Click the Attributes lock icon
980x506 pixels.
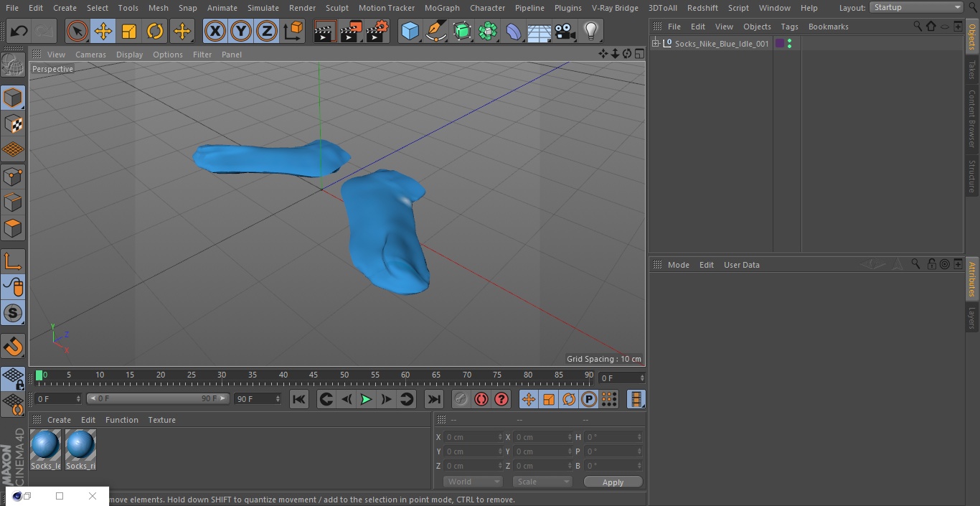click(931, 264)
